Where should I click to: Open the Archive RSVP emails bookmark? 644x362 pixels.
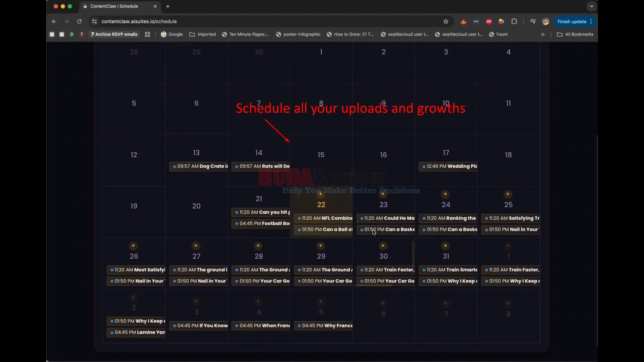click(114, 34)
